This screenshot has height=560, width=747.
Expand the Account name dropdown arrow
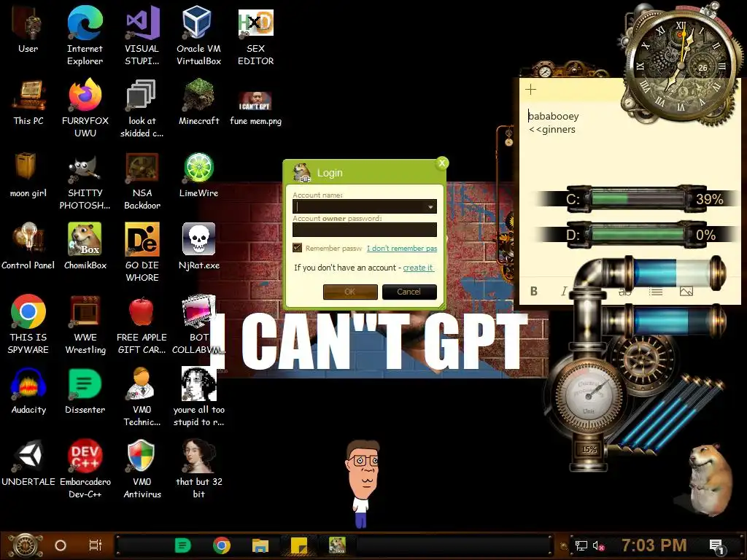pos(430,206)
